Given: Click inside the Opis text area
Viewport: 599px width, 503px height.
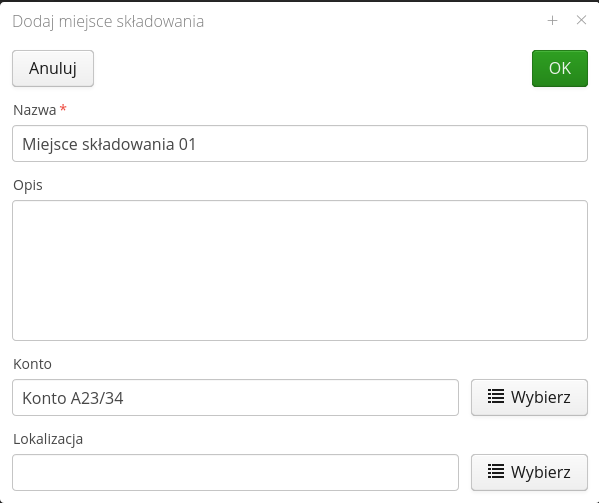Looking at the screenshot, I should tap(300, 270).
